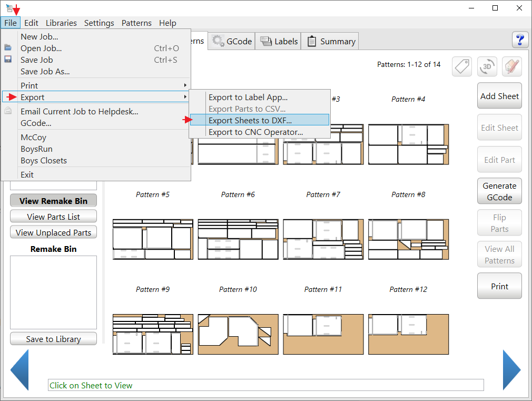Go to previous patterns with left arrow
The height and width of the screenshot is (401, 532).
20,370
